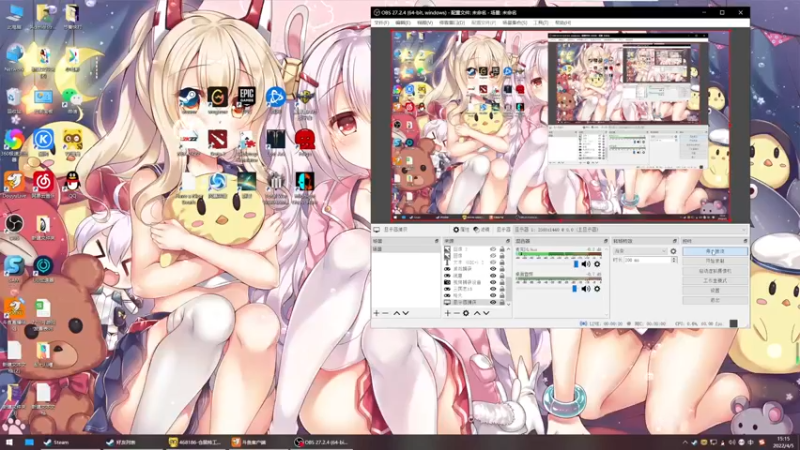Toggle lock on 图像 2 source
Image resolution: width=800 pixels, height=450 pixels.
[502, 249]
